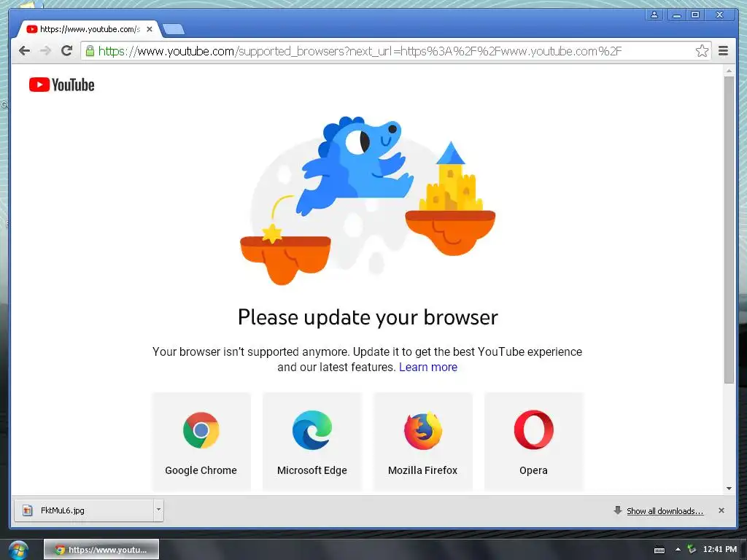Viewport: 747px width, 560px height.
Task: Click the Learn more link
Action: tap(428, 367)
